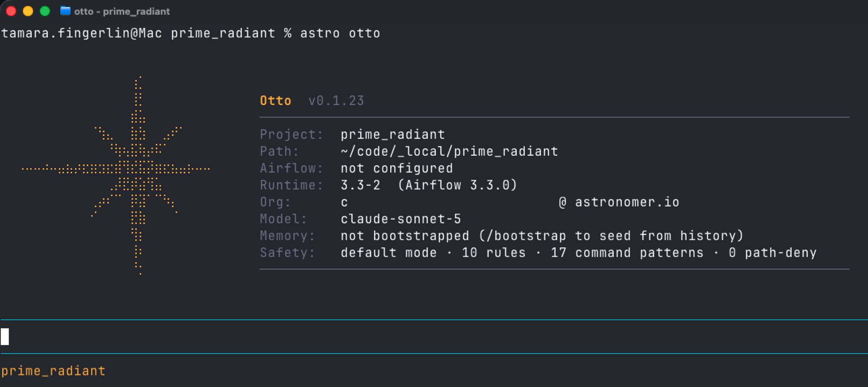Click the folder icon in the title bar
Viewport: 868px width, 387px height.
(65, 11)
